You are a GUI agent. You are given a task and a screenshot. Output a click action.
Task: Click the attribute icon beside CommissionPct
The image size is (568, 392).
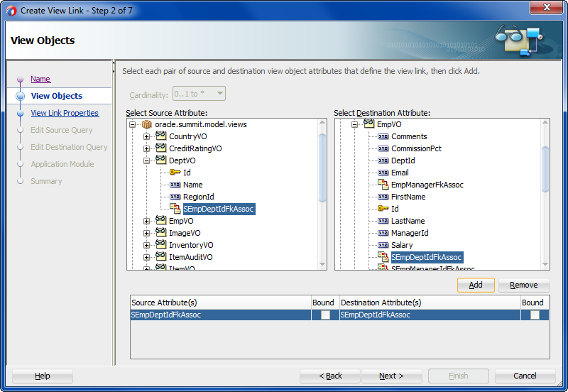coord(383,148)
